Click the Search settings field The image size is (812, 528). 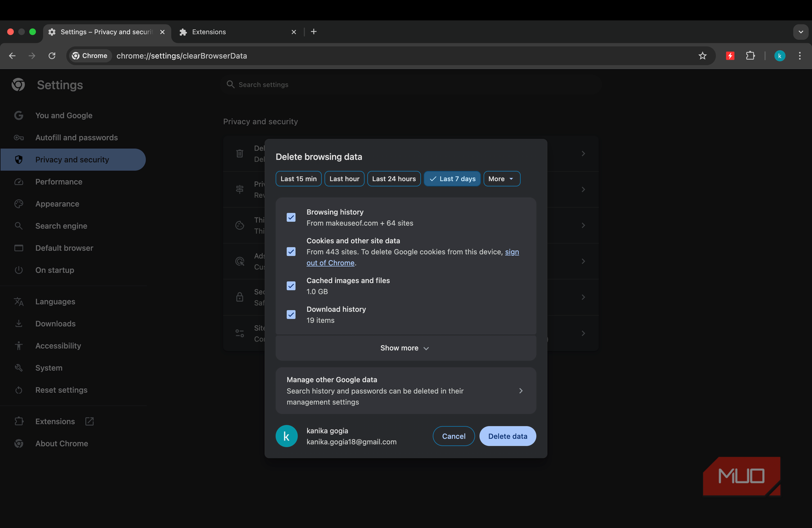click(x=411, y=85)
